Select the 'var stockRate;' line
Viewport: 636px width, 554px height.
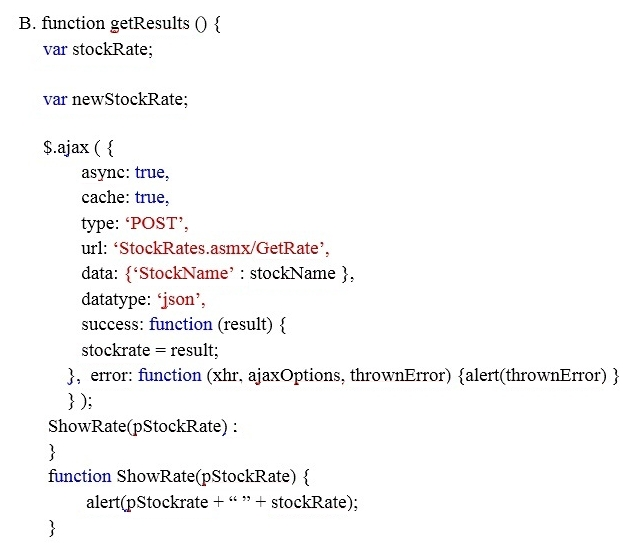98,49
